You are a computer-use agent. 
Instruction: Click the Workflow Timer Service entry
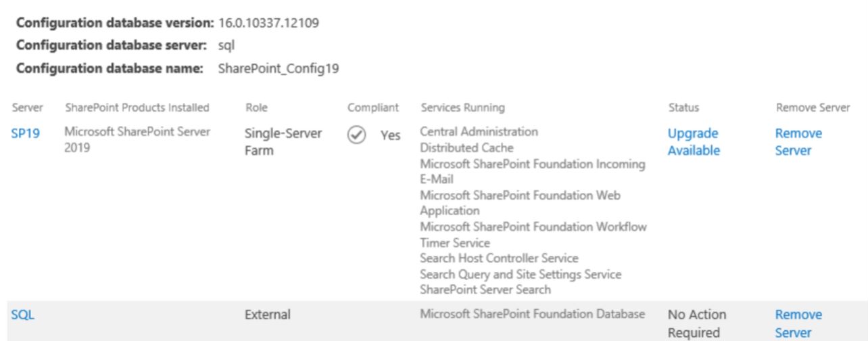(533, 235)
